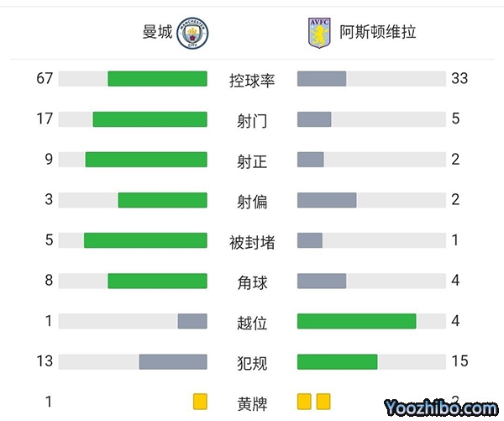Click the Manchester City club crest

194,33
